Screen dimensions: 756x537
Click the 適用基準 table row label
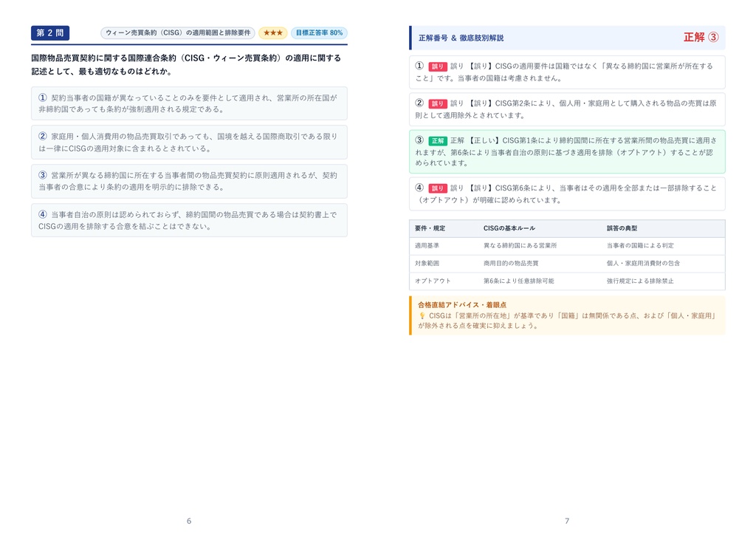[427, 245]
